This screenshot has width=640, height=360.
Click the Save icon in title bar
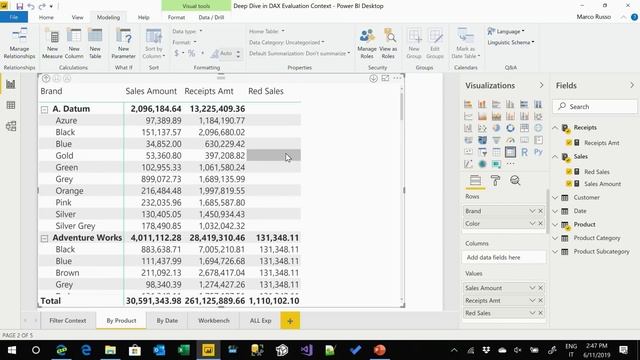[x=19, y=6]
